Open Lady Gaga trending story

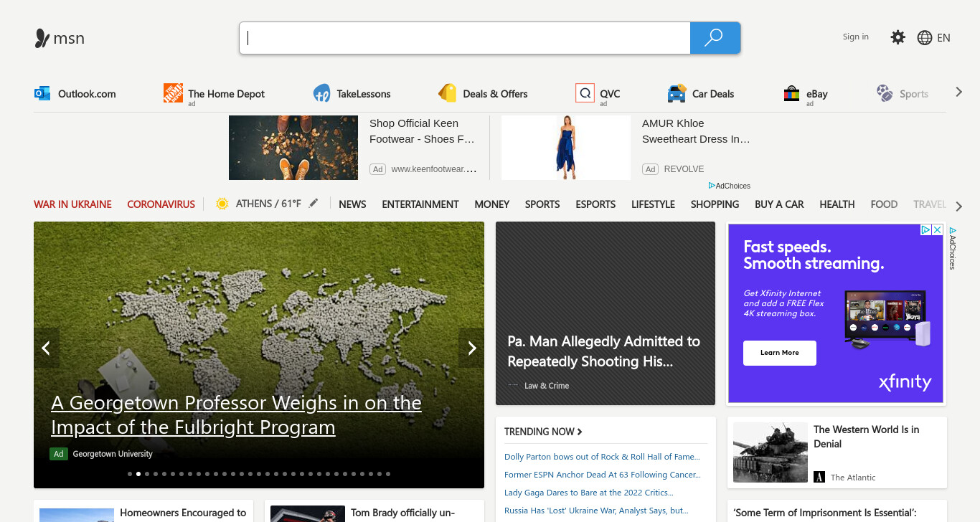coord(589,493)
